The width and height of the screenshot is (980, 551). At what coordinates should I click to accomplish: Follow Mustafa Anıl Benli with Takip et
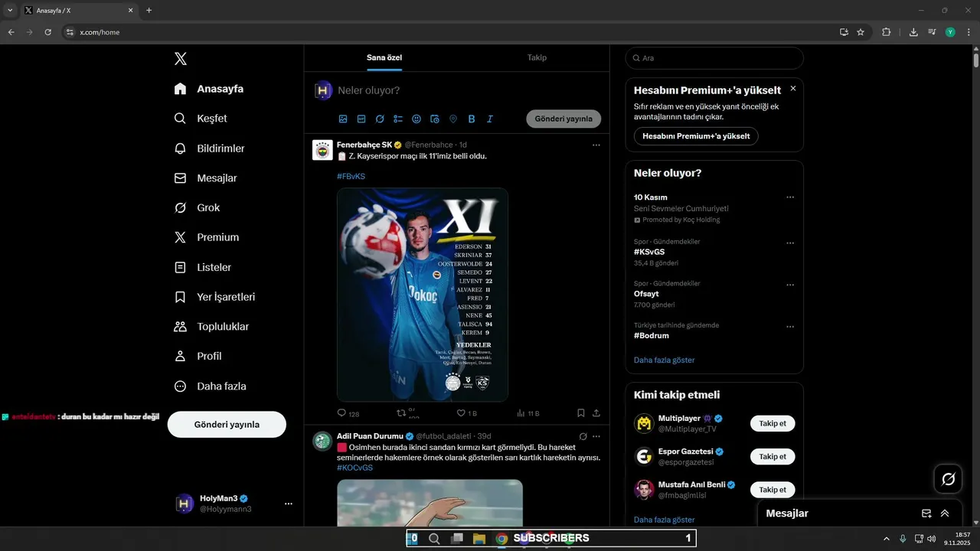pos(773,489)
